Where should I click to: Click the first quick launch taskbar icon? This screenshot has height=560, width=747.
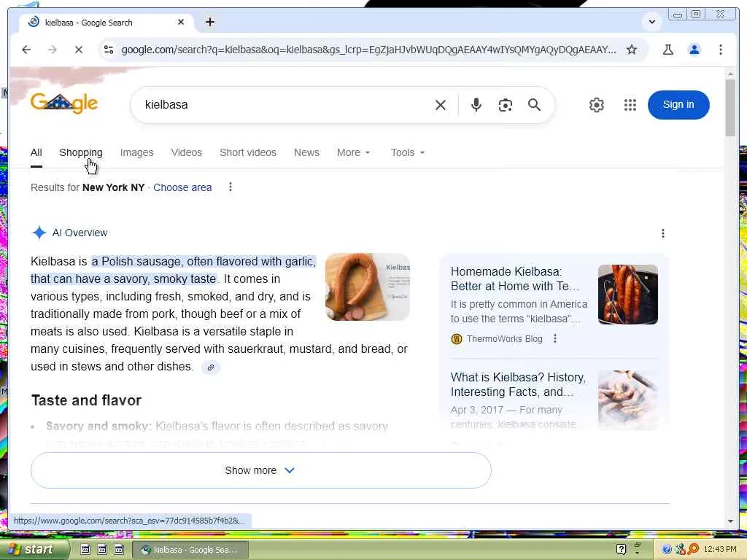click(x=85, y=550)
